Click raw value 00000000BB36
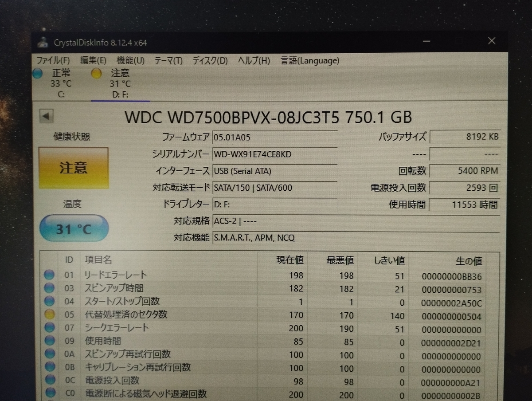The image size is (532, 401). [451, 276]
